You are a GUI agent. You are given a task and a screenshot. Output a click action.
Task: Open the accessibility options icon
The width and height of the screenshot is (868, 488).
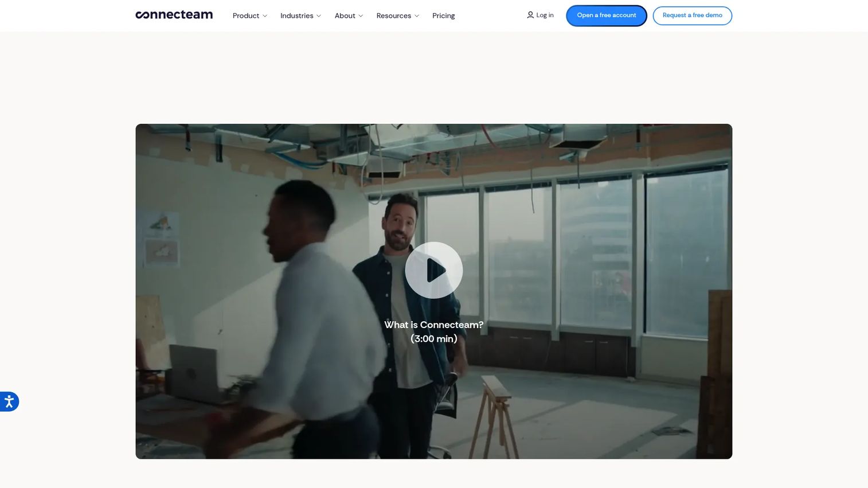point(9,401)
